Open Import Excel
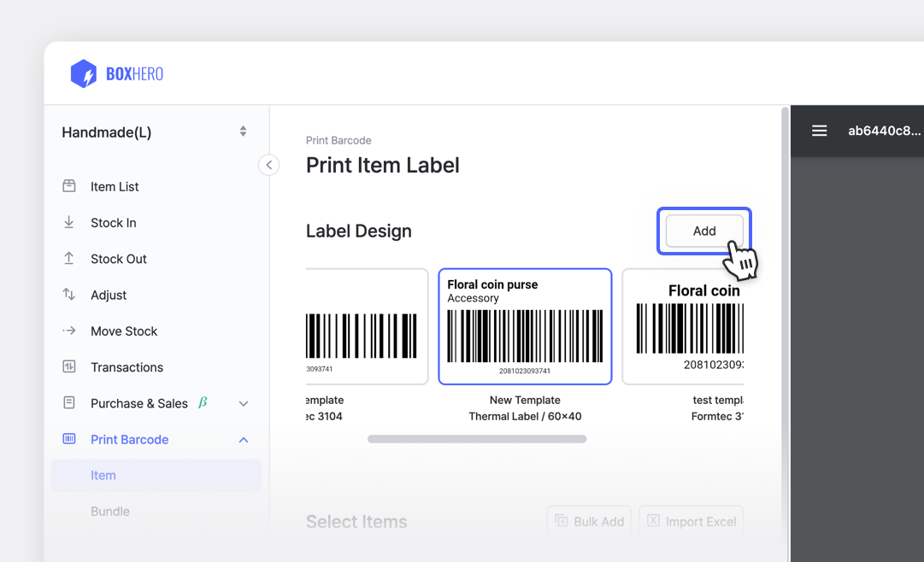924x562 pixels. [691, 521]
